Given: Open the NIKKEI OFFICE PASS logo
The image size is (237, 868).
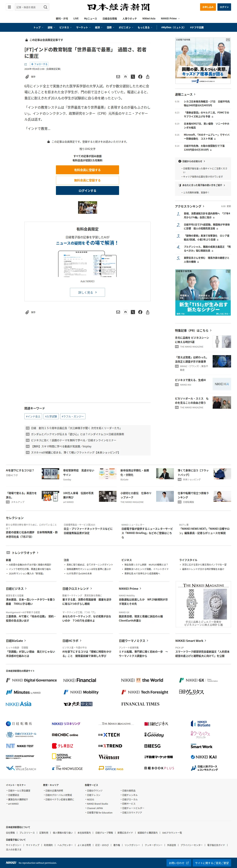Looking at the screenshot, I should tap(111, 768).
